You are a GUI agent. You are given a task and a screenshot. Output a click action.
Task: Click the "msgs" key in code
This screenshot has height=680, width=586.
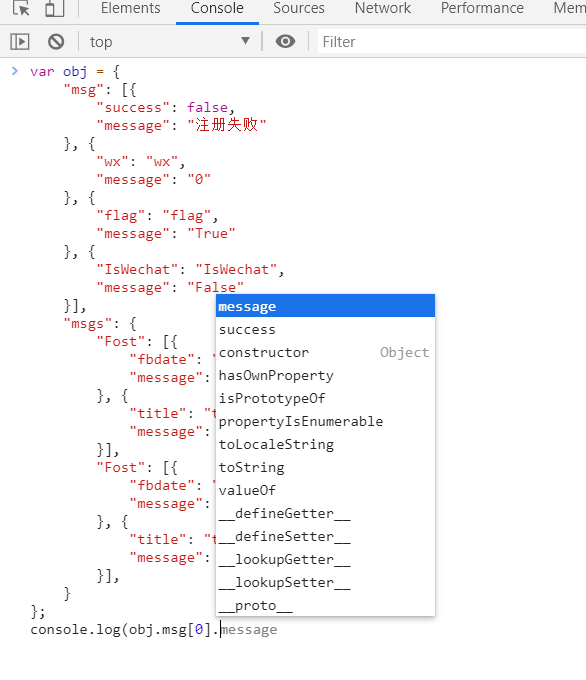click(88, 324)
